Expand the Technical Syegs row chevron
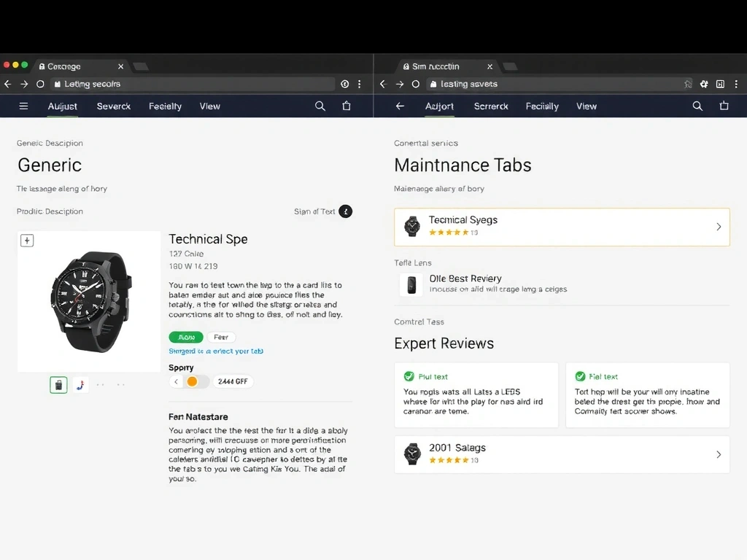The image size is (747, 560). point(719,227)
